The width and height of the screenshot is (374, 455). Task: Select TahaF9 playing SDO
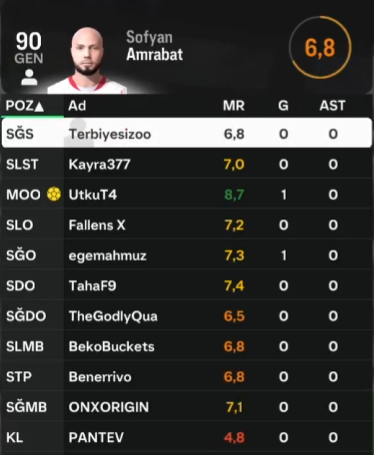187,286
